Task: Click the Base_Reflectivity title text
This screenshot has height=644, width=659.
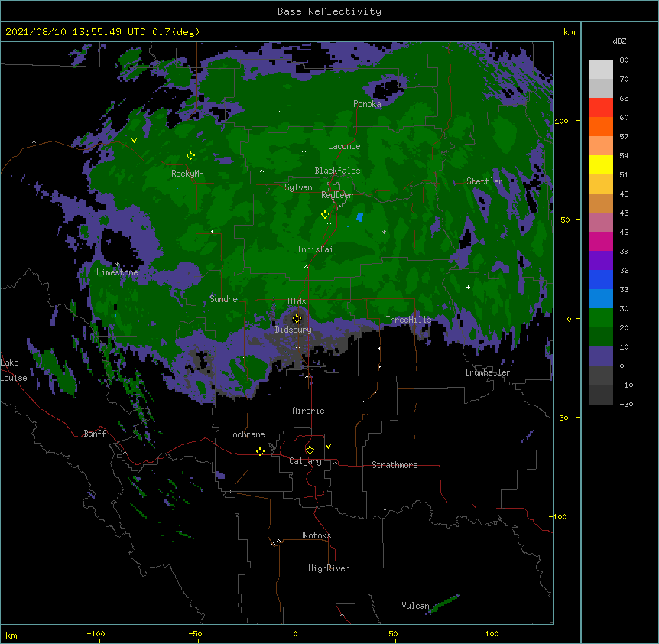Action: [329, 11]
